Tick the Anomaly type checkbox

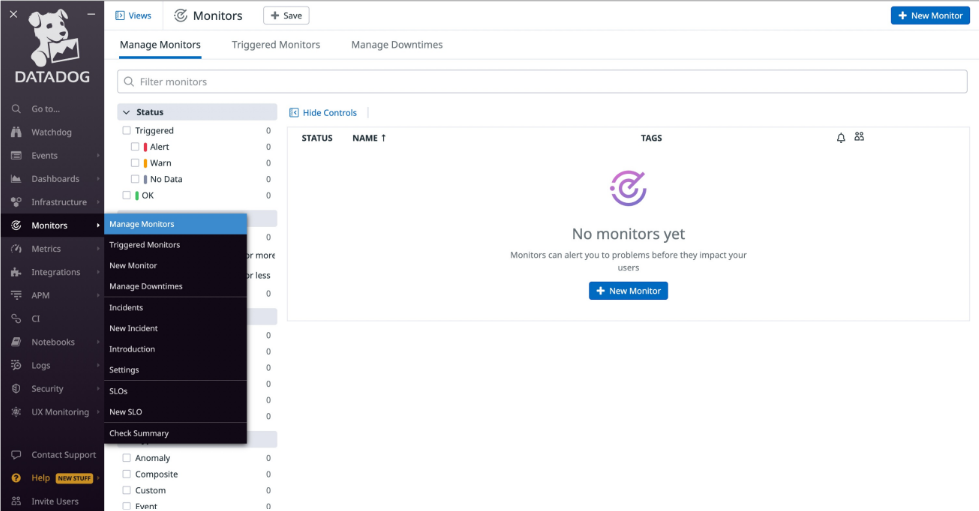click(127, 458)
